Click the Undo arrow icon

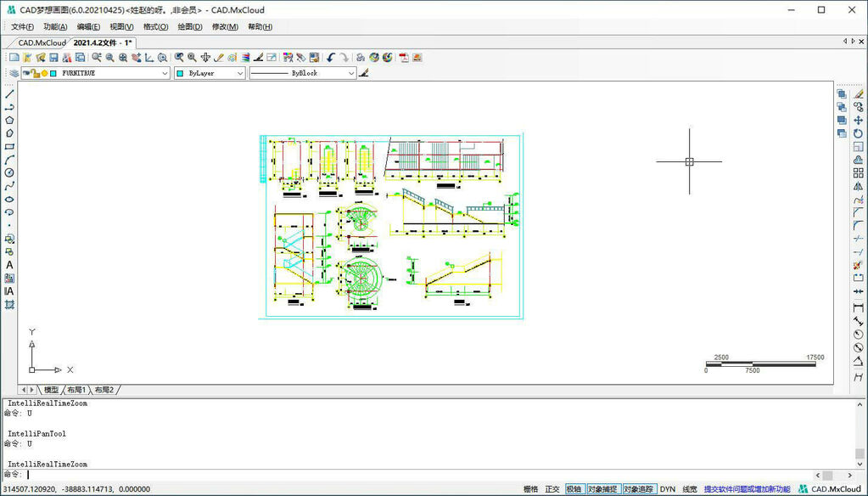pyautogui.click(x=331, y=58)
